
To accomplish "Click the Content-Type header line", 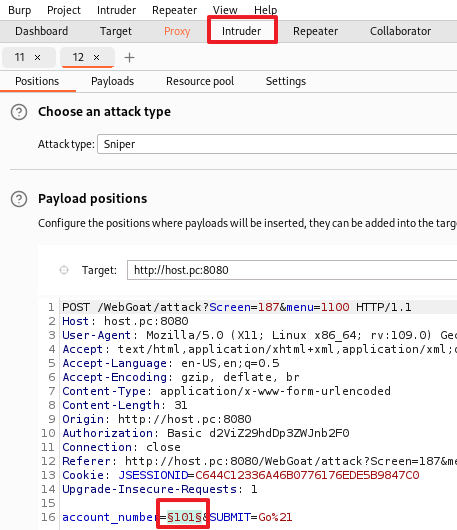I will tap(226, 391).
